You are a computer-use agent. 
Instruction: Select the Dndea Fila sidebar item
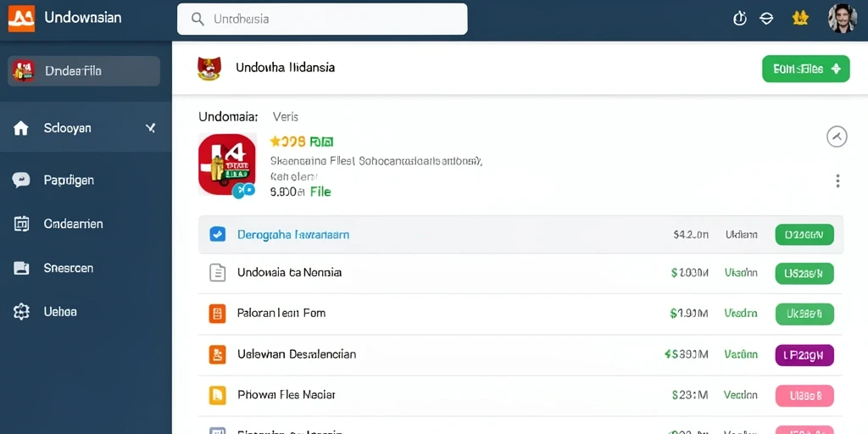click(84, 71)
